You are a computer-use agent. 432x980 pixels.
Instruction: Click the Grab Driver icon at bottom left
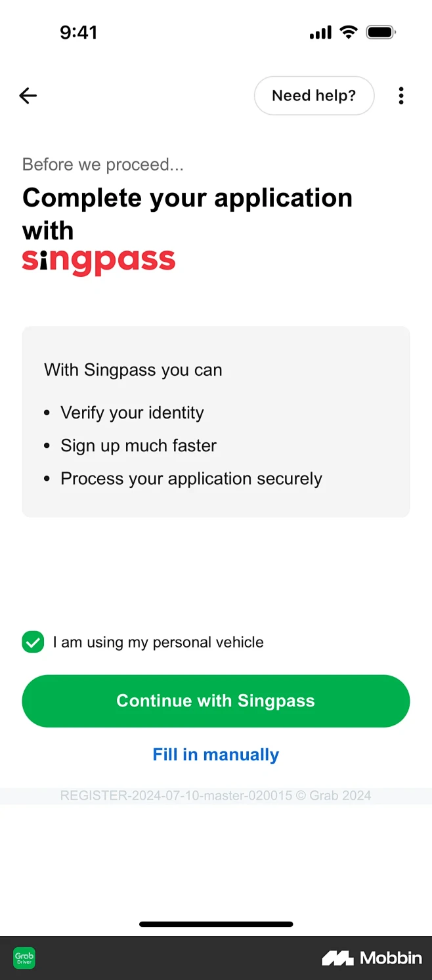pos(24,958)
